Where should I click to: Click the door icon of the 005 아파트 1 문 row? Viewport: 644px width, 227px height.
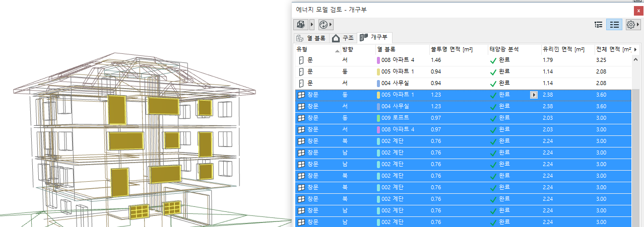(x=301, y=71)
